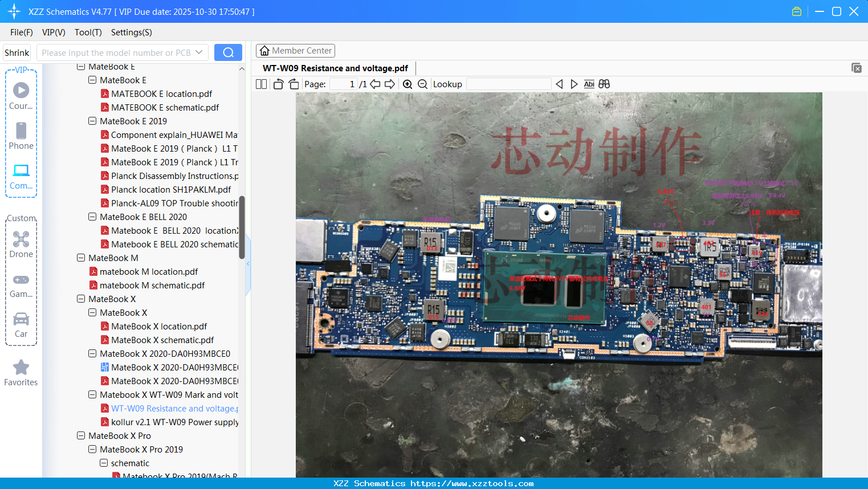868x489 pixels.
Task: Go to the next page arrow
Action: [390, 84]
